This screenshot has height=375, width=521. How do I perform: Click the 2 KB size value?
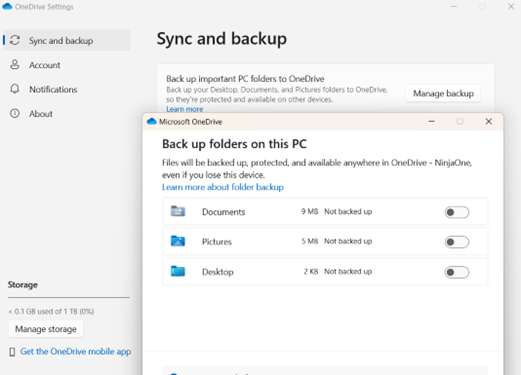[311, 272]
